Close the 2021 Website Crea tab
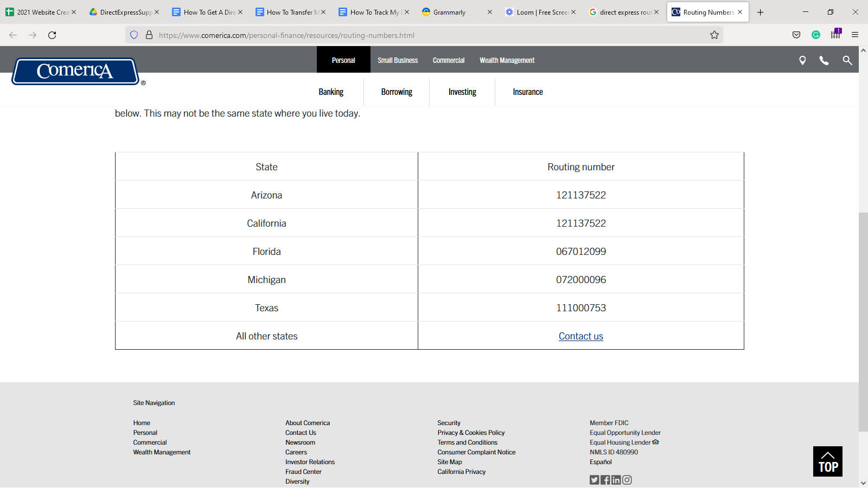The width and height of the screenshot is (868, 488). pos(74,12)
